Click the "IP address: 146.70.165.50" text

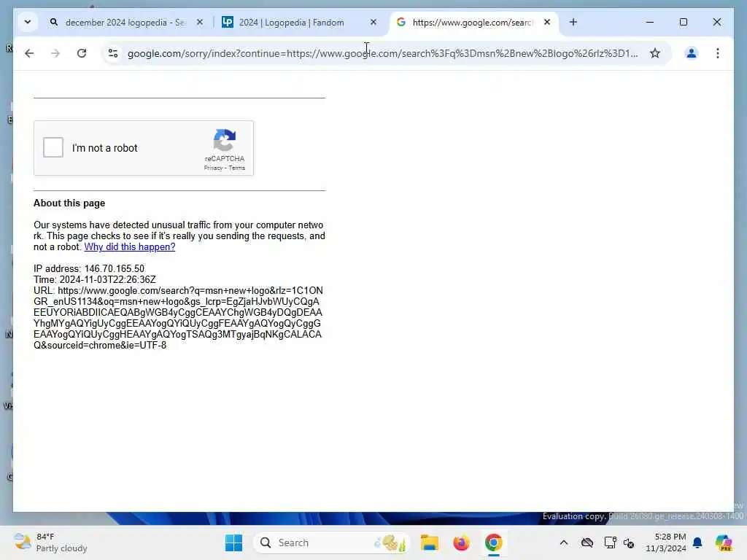(x=88, y=268)
